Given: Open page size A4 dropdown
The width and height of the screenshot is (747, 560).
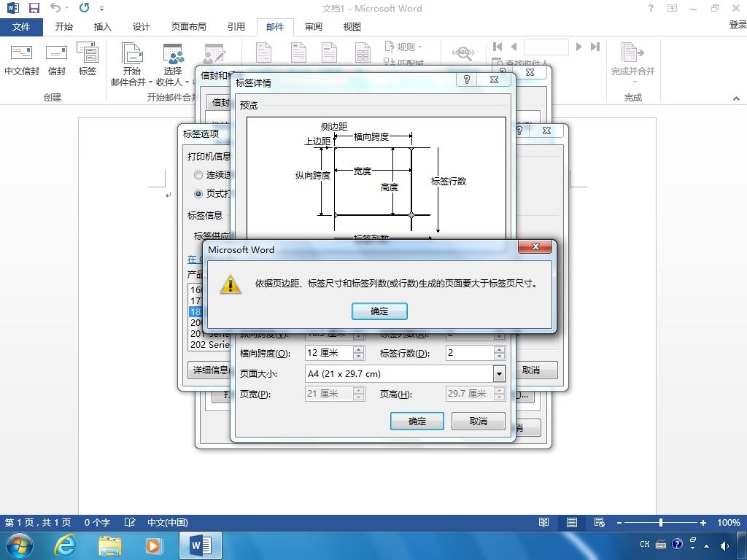Looking at the screenshot, I should 499,374.
